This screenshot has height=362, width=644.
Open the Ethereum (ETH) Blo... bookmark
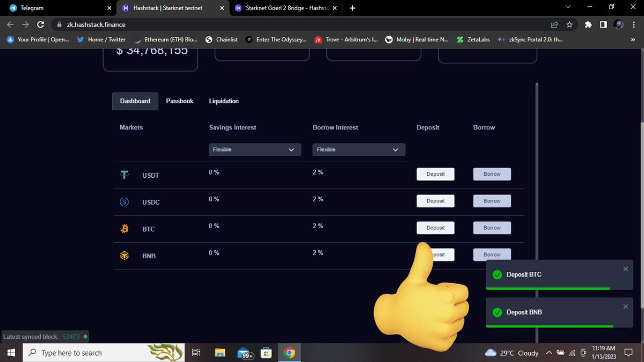(165, 39)
